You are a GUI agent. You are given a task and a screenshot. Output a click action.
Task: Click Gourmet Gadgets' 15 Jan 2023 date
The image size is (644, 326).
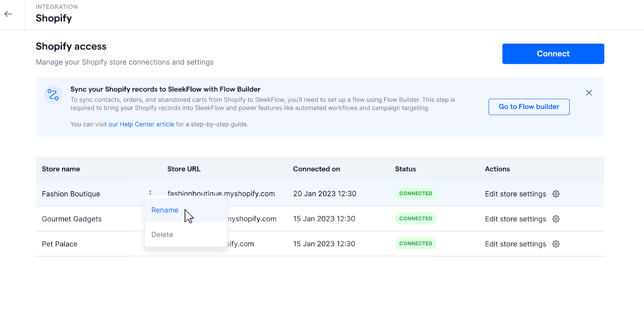pos(324,218)
